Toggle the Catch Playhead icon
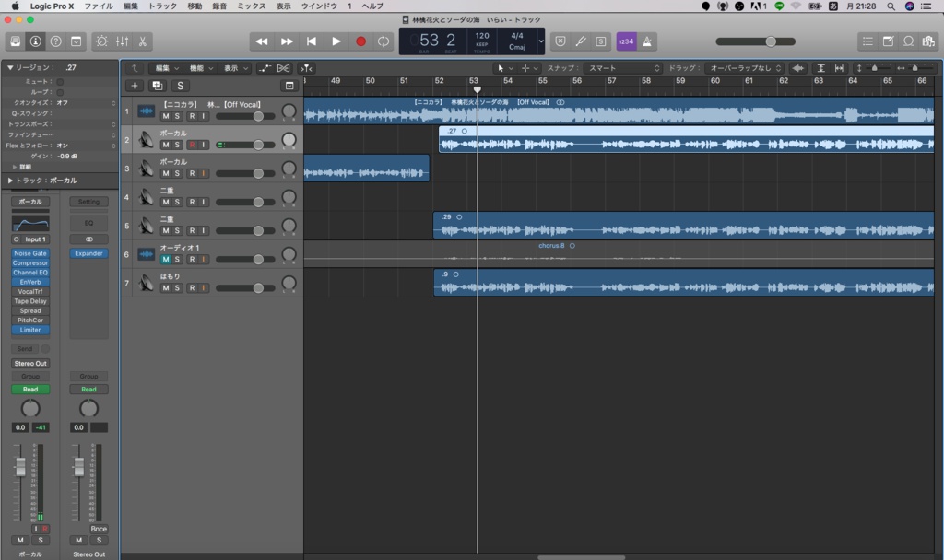The height and width of the screenshot is (560, 944). point(306,68)
